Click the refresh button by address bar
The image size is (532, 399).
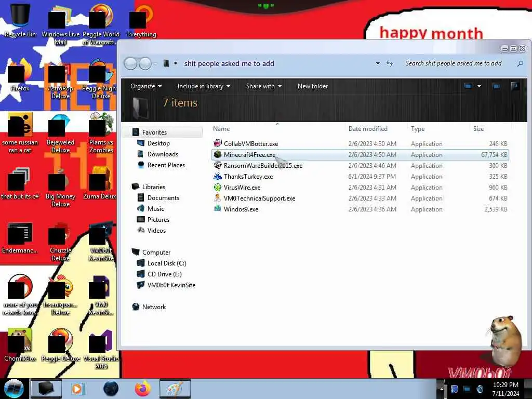tap(390, 63)
